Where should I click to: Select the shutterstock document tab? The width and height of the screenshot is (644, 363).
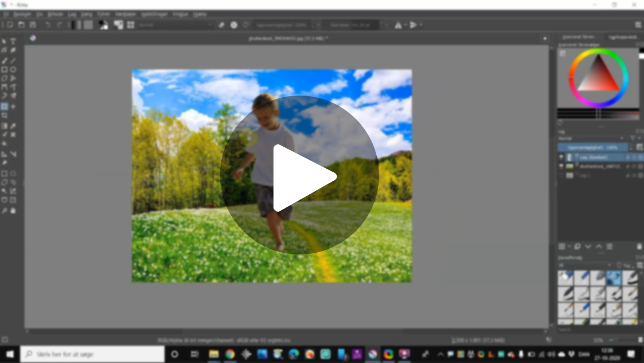[x=288, y=39]
